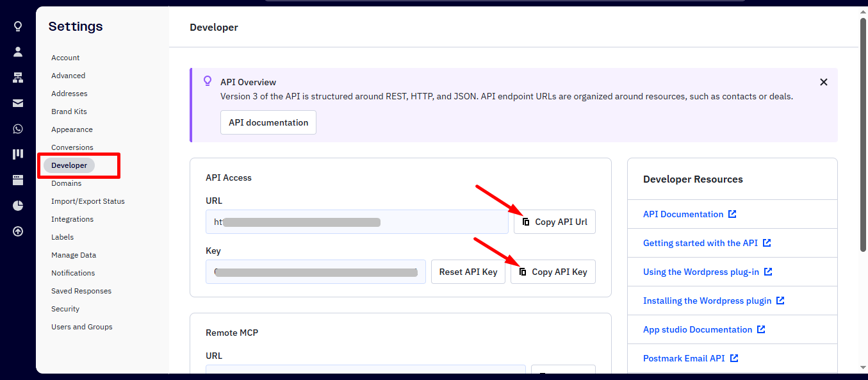Click the lightbulb icon atop the left navbar
The width and height of the screenshot is (868, 380).
click(18, 26)
